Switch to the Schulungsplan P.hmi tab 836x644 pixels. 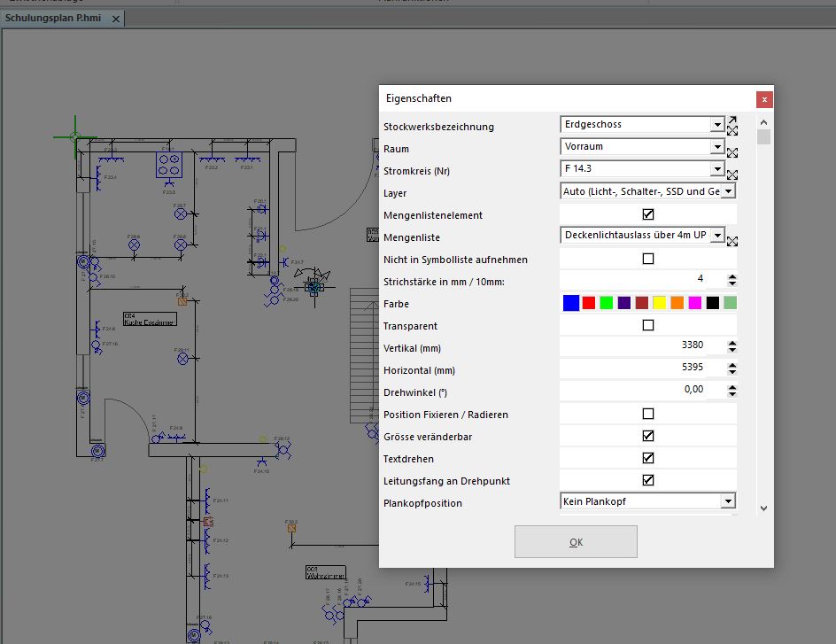pos(52,19)
